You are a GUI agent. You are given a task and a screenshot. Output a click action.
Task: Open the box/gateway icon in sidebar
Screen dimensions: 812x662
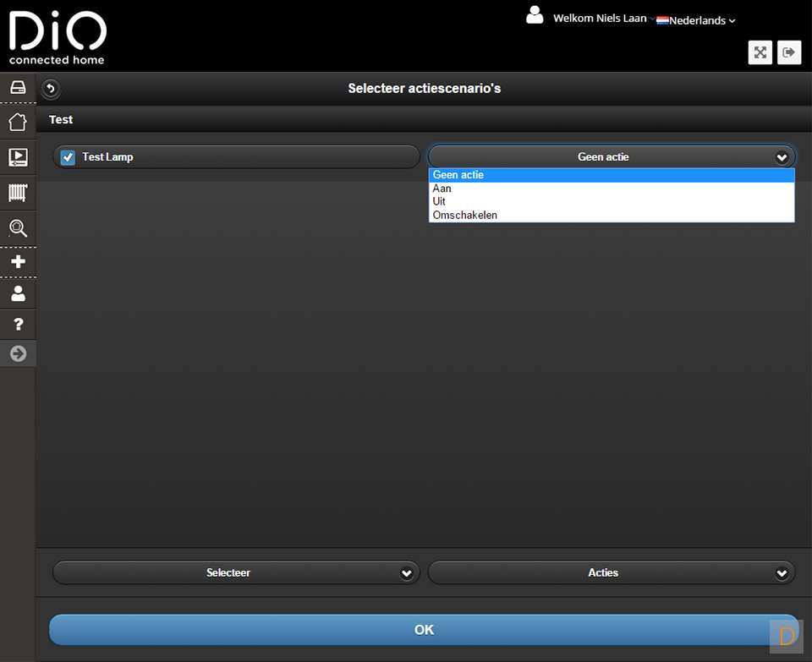18,87
